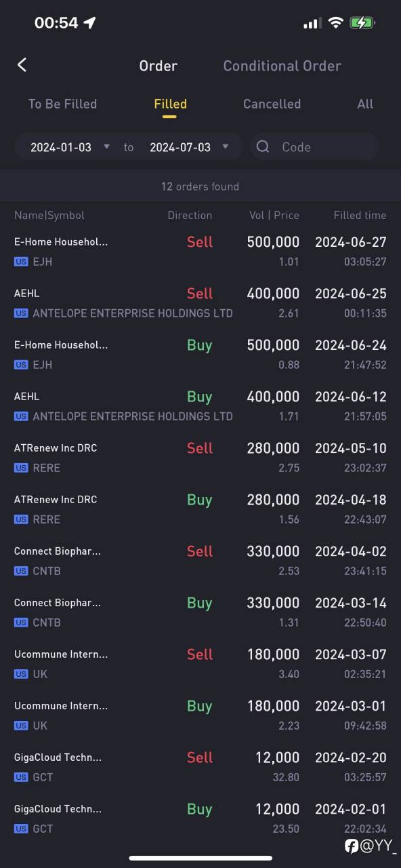The image size is (401, 868).
Task: Tap the location arrow in status bar
Action: 89,23
